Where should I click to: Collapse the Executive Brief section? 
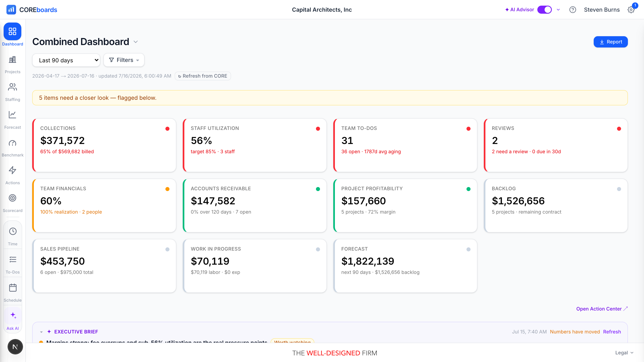pos(41,332)
